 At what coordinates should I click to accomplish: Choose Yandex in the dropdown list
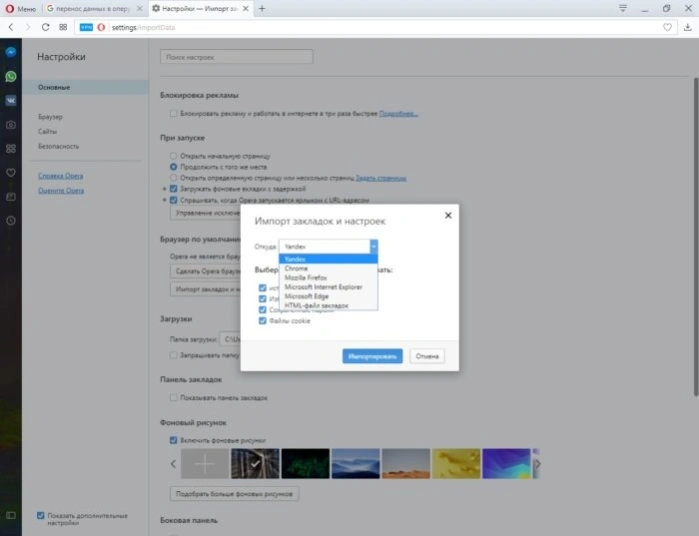click(328, 259)
